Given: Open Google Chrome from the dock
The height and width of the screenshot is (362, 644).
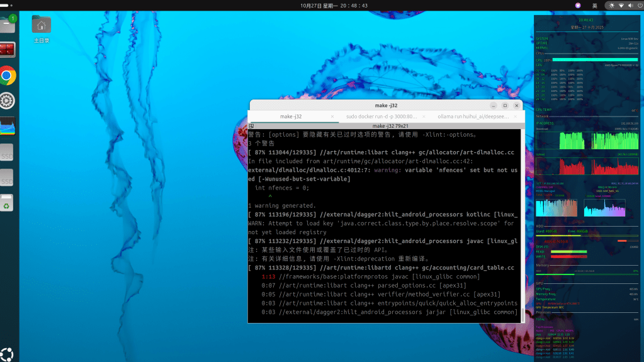Looking at the screenshot, I should [x=8, y=76].
